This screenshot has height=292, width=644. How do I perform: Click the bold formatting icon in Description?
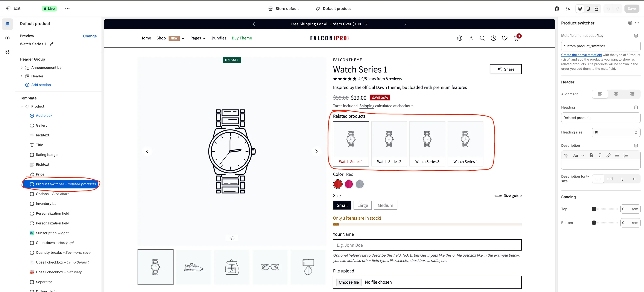pyautogui.click(x=591, y=155)
